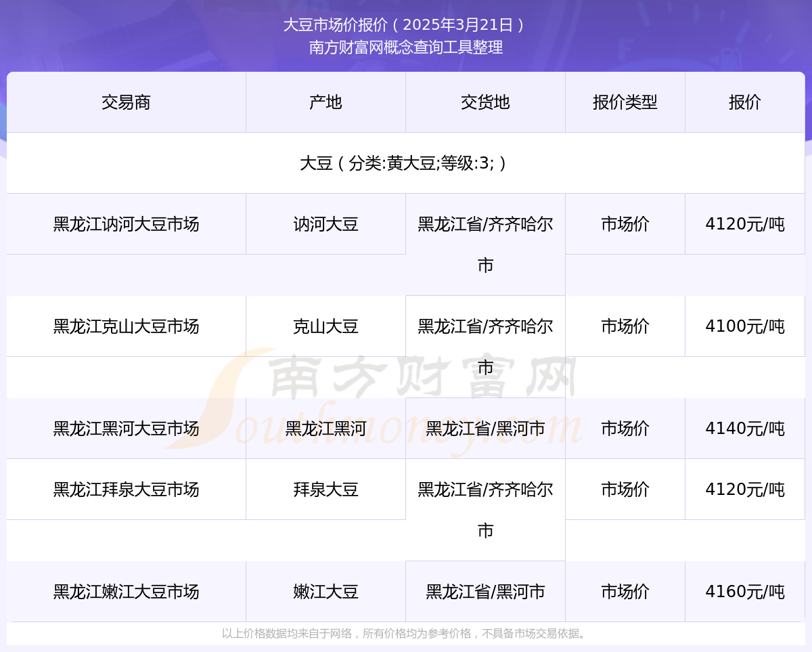Click delivery place in 讷河大豆 row
This screenshot has height=652, width=812.
486,244
